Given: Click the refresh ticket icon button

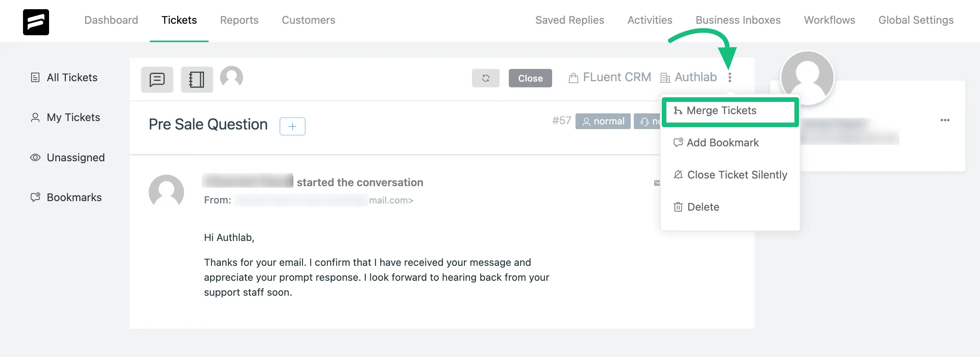Looking at the screenshot, I should point(485,78).
